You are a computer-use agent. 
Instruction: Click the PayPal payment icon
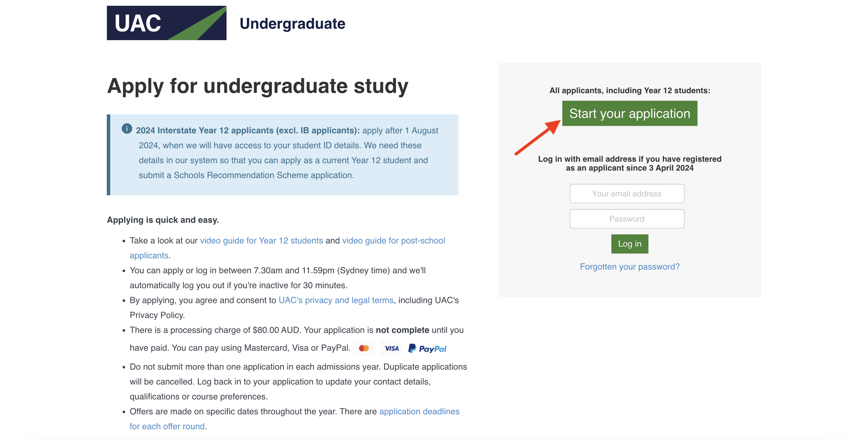[x=427, y=348]
